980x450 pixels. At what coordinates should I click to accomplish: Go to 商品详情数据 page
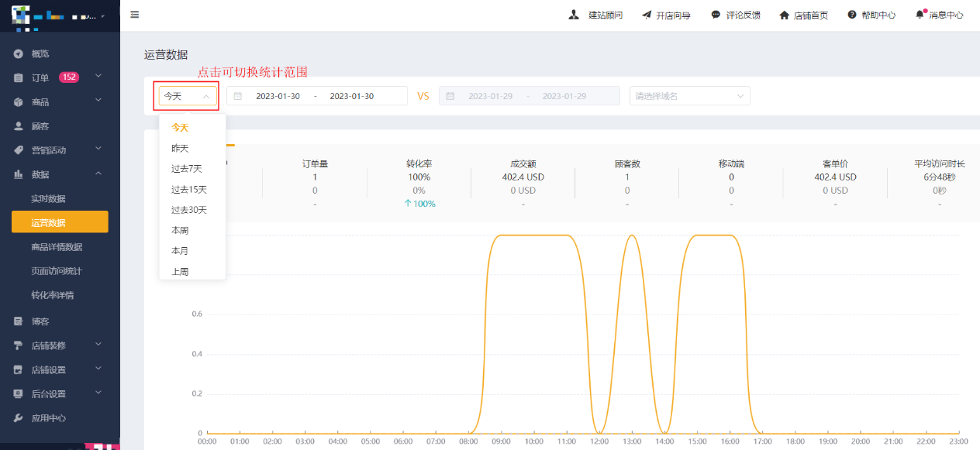coord(57,247)
